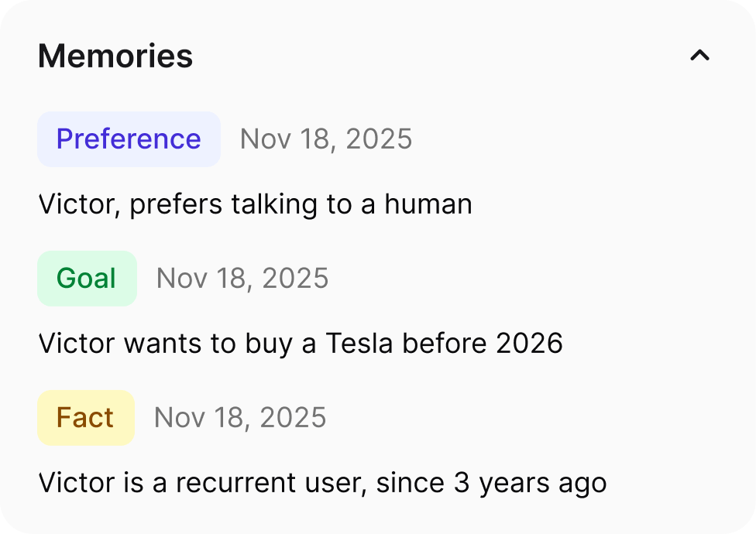
Task: Click the date beside the Preference tag
Action: coord(326,139)
